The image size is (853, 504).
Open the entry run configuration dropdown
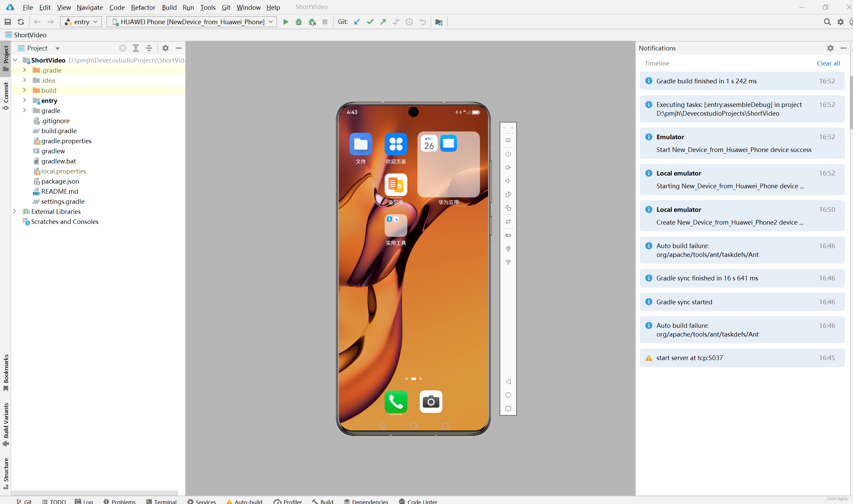click(81, 22)
